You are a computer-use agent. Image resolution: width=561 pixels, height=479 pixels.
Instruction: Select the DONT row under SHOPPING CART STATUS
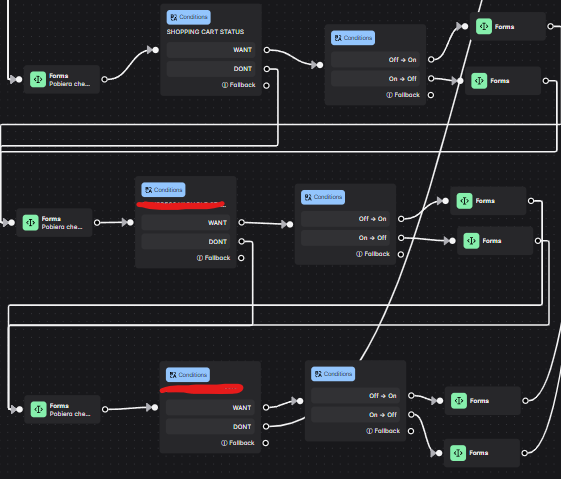point(211,69)
